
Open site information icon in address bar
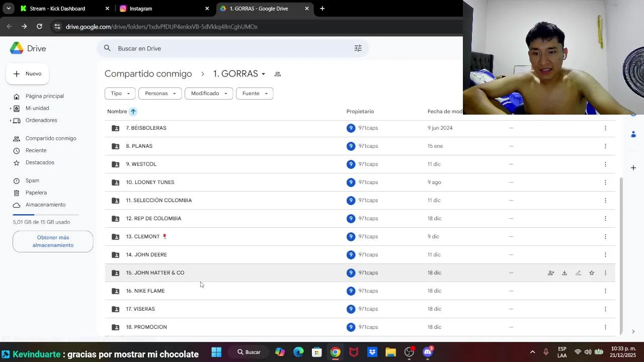click(x=57, y=27)
